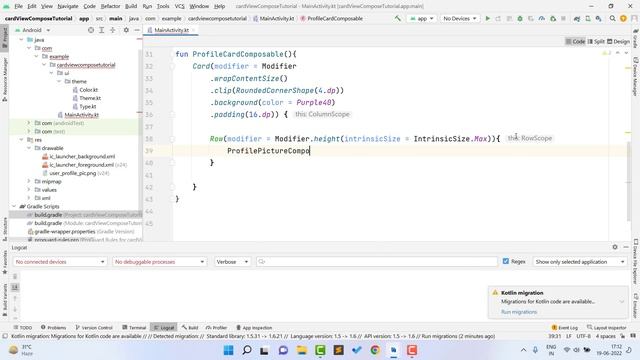Open the Build menu

pos(131,6)
